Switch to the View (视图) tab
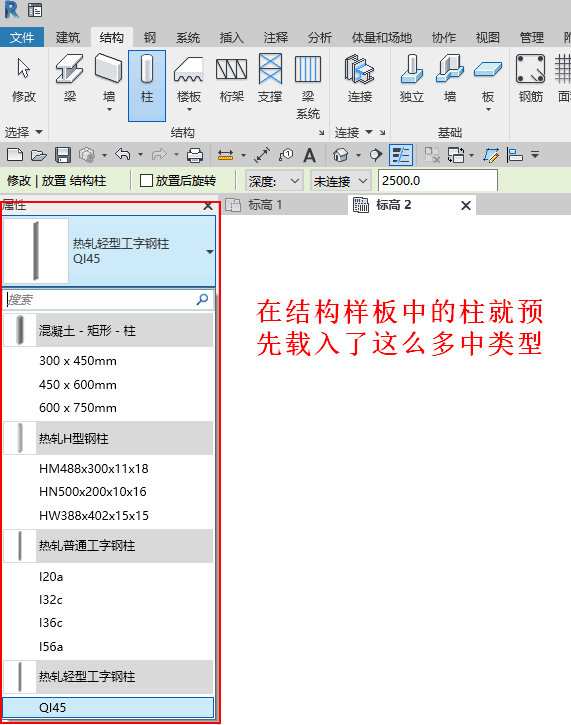The width and height of the screenshot is (571, 725). (x=488, y=37)
